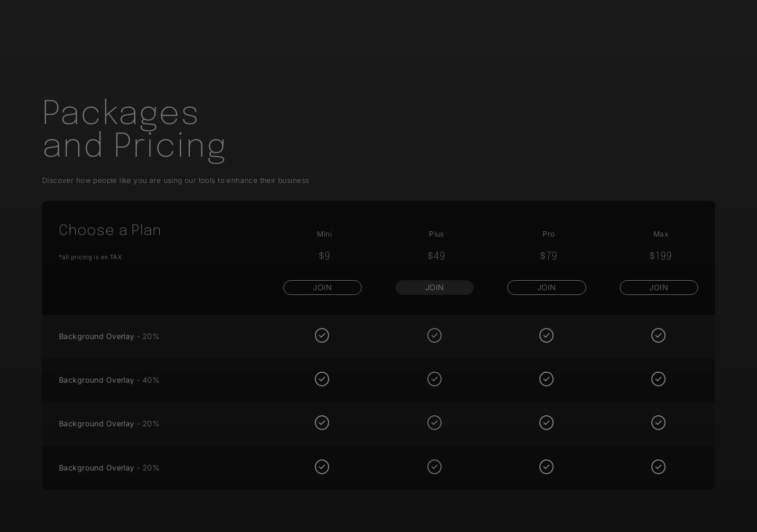Screen dimensions: 757x532
Task: Join the Pro plan at $79
Action: coord(546,288)
